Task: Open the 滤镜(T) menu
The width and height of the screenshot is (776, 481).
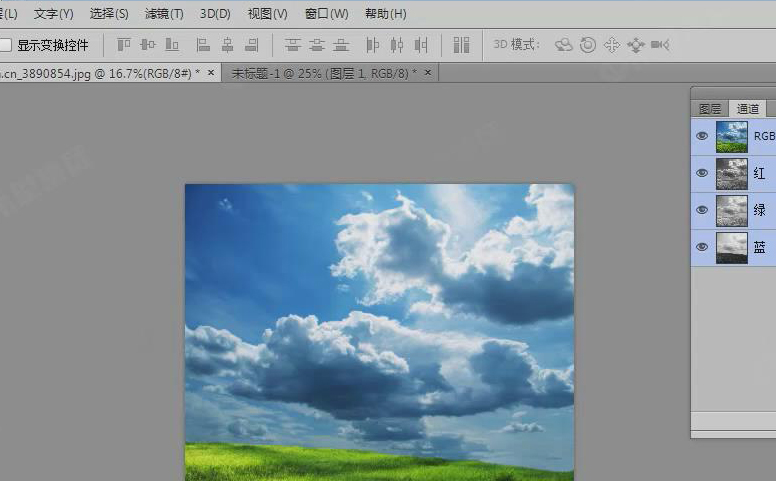Action: [164, 14]
